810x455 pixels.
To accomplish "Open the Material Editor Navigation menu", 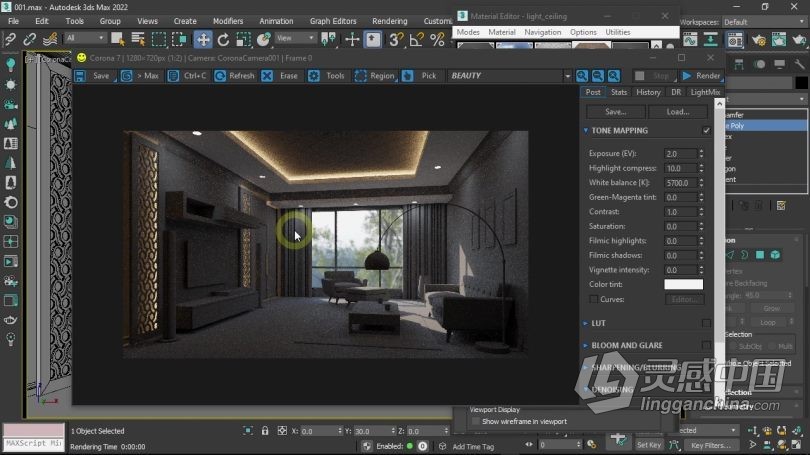I will (x=542, y=32).
